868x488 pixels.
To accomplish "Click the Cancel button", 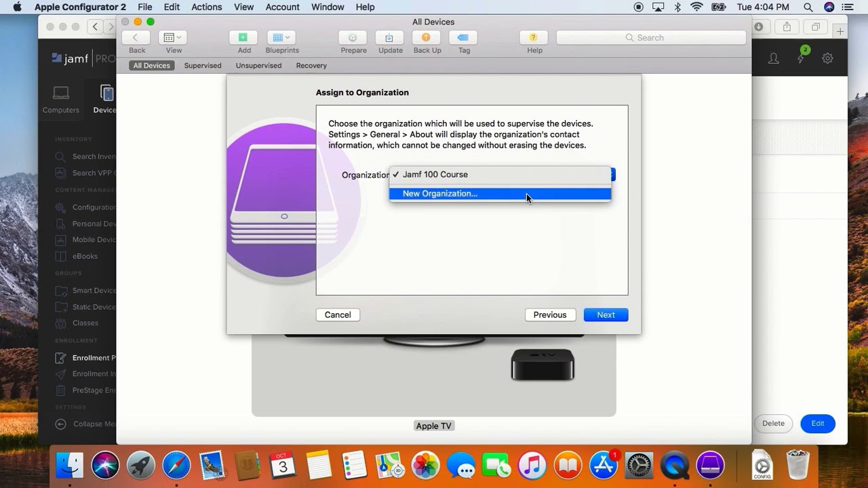I will 338,315.
